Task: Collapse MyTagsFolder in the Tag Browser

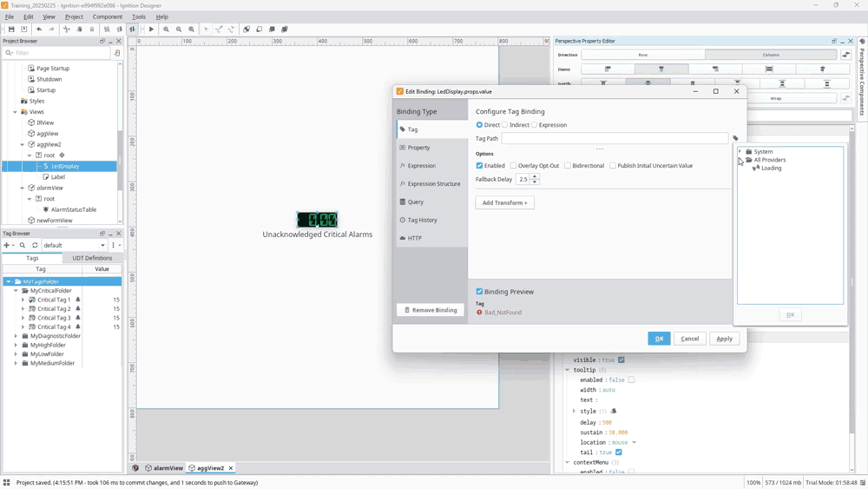Action: click(x=9, y=281)
